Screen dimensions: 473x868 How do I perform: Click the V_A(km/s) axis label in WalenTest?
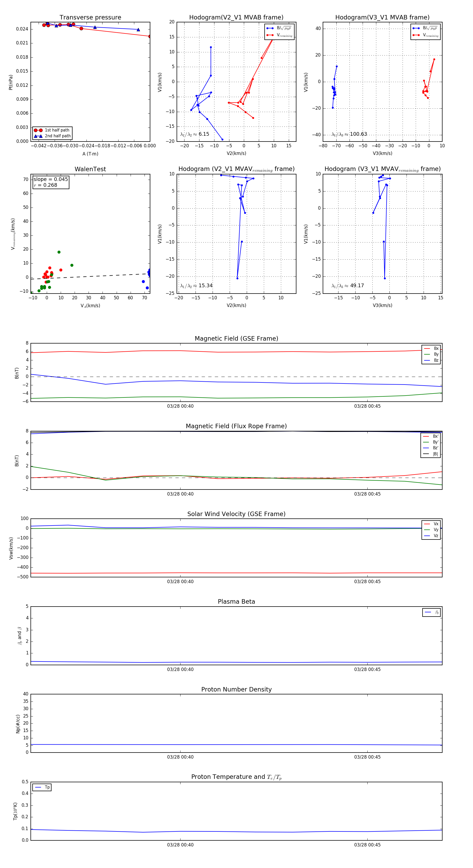coord(90,306)
